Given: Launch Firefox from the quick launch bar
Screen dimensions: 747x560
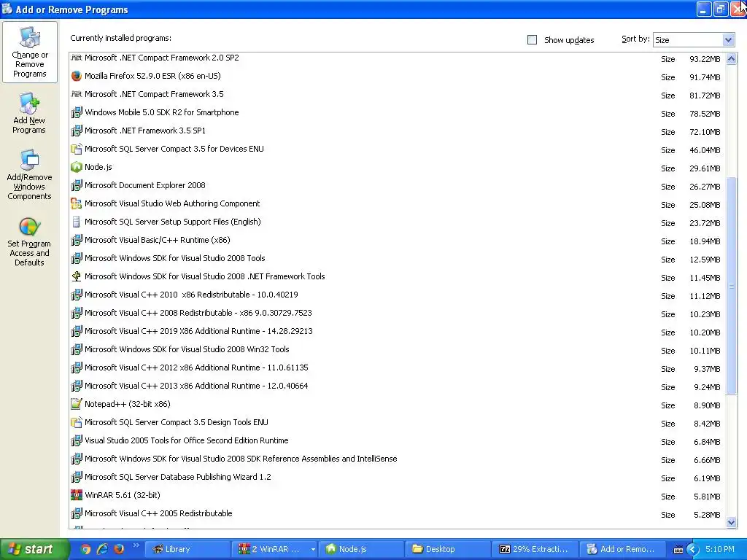Looking at the screenshot, I should pyautogui.click(x=119, y=549).
